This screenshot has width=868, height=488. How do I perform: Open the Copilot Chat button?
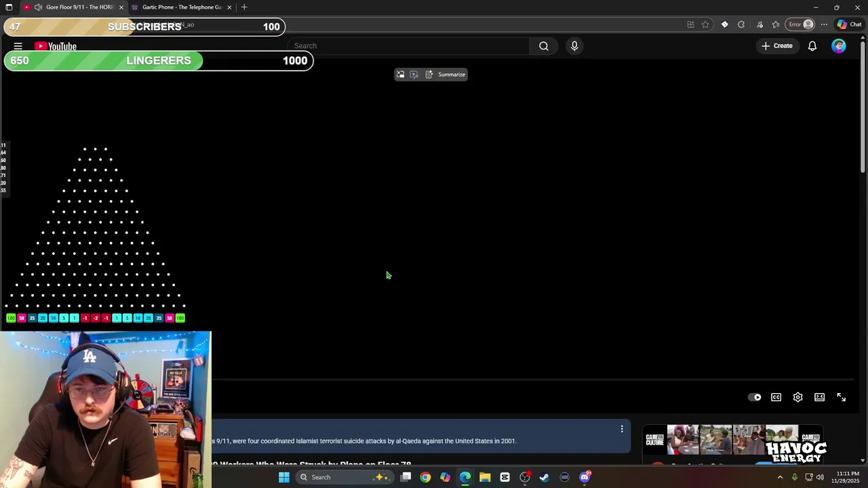(x=849, y=24)
